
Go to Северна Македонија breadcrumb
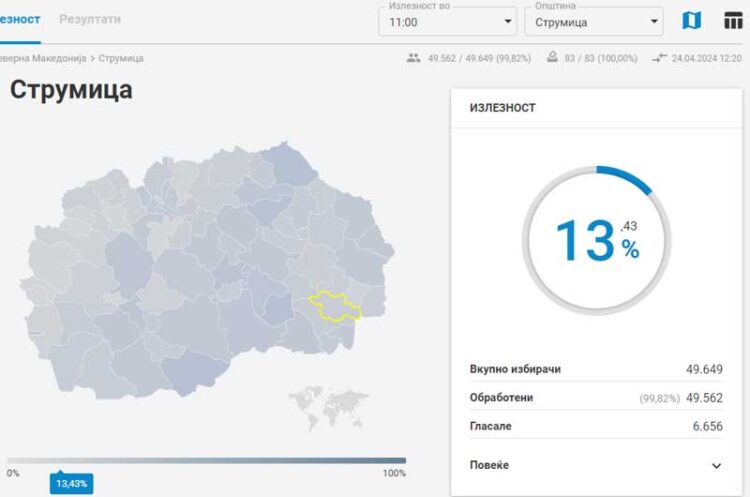tap(43, 58)
